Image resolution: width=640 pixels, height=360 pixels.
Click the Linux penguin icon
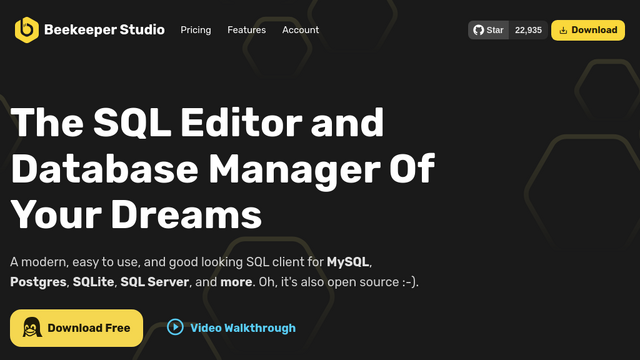(x=32, y=327)
